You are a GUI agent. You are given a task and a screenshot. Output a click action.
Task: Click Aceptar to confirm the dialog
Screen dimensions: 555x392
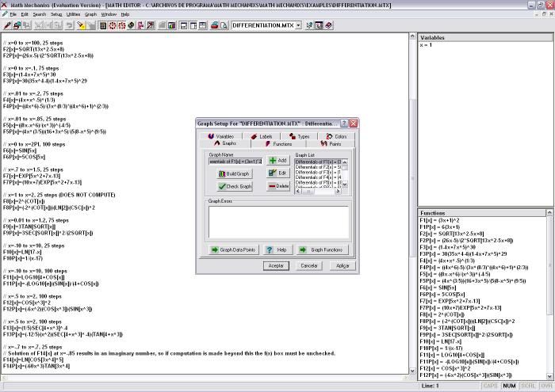[276, 266]
